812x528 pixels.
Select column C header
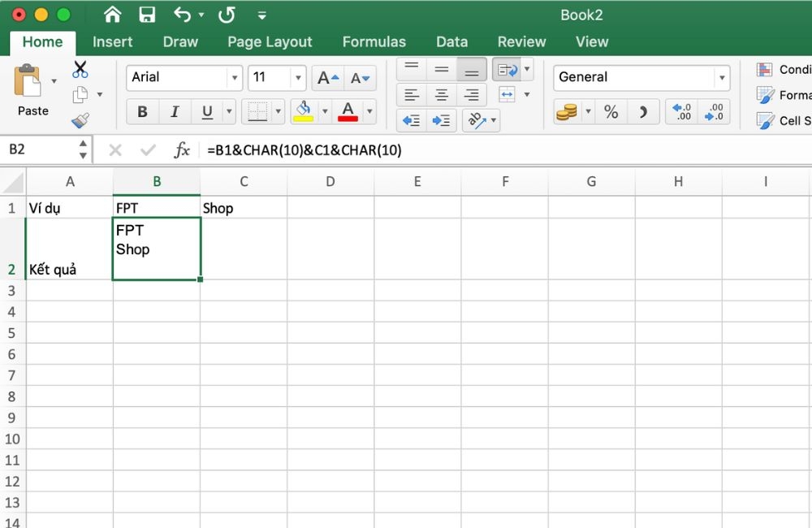click(244, 181)
